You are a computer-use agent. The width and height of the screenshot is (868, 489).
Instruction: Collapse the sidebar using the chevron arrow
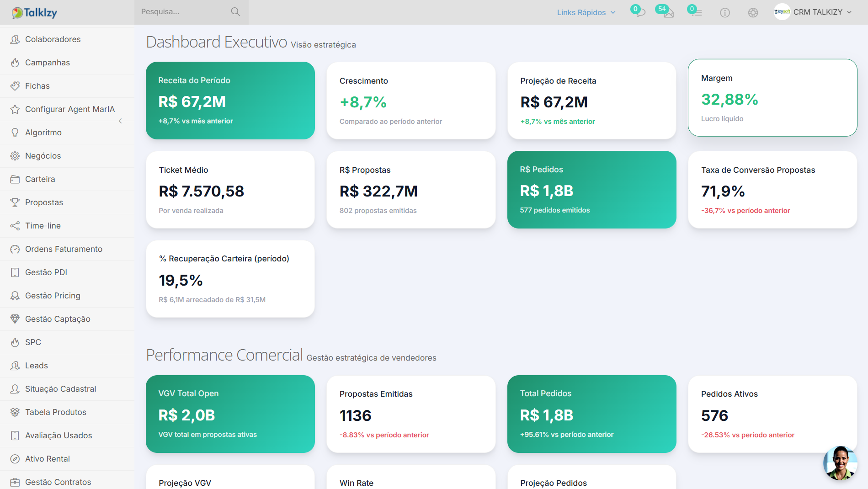(x=120, y=121)
